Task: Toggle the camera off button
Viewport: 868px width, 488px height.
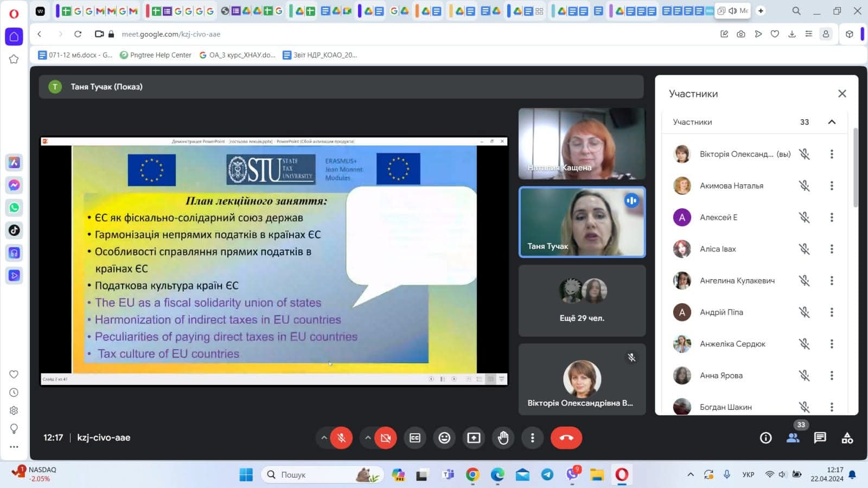Action: (x=386, y=438)
